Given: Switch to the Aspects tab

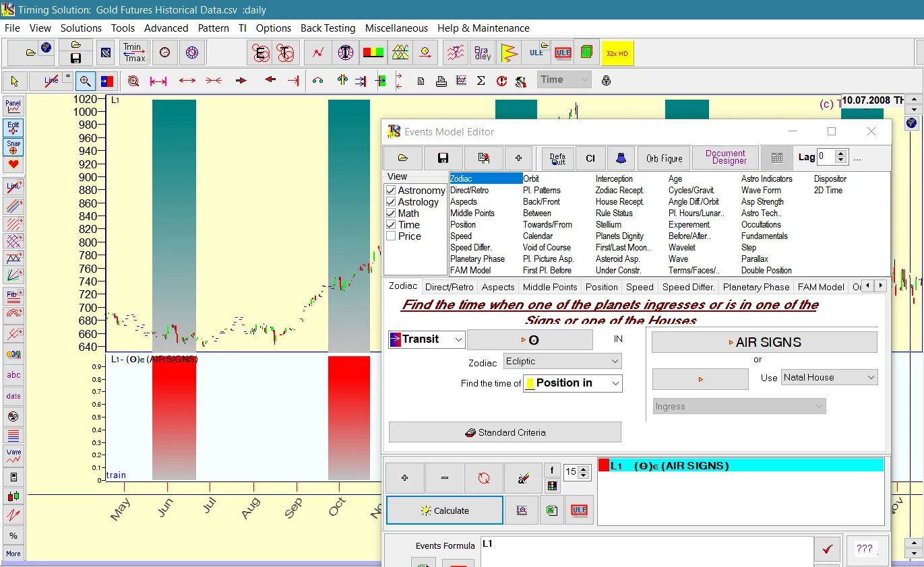Looking at the screenshot, I should (x=498, y=287).
